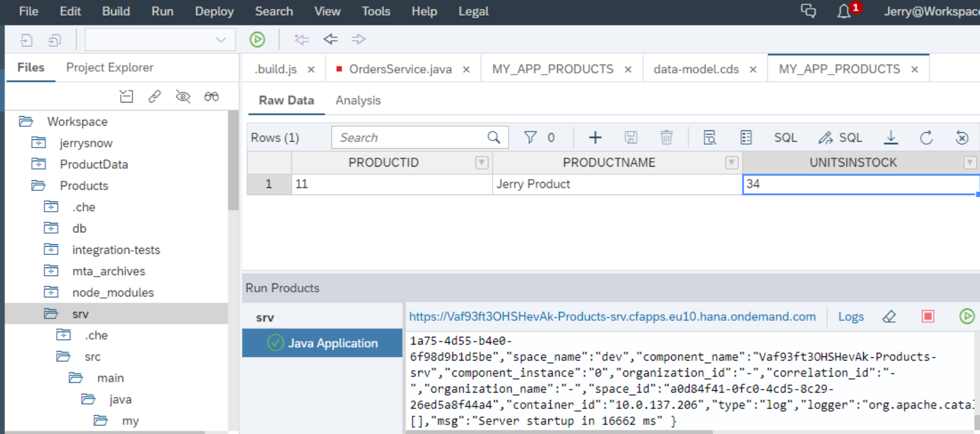The height and width of the screenshot is (434, 980).
Task: Click the green Run button in top toolbar
Action: pyautogui.click(x=257, y=40)
